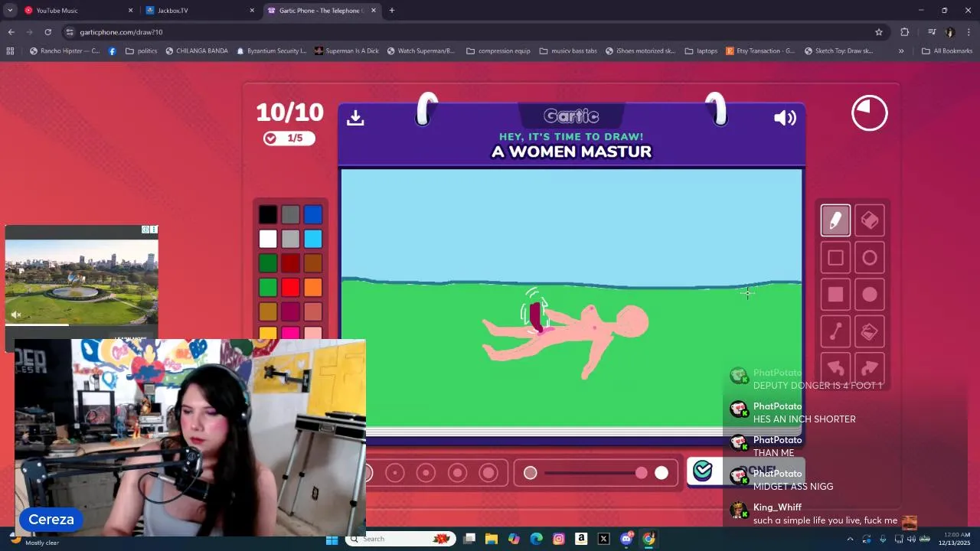Close the Jackbox.TV tab

click(252, 11)
